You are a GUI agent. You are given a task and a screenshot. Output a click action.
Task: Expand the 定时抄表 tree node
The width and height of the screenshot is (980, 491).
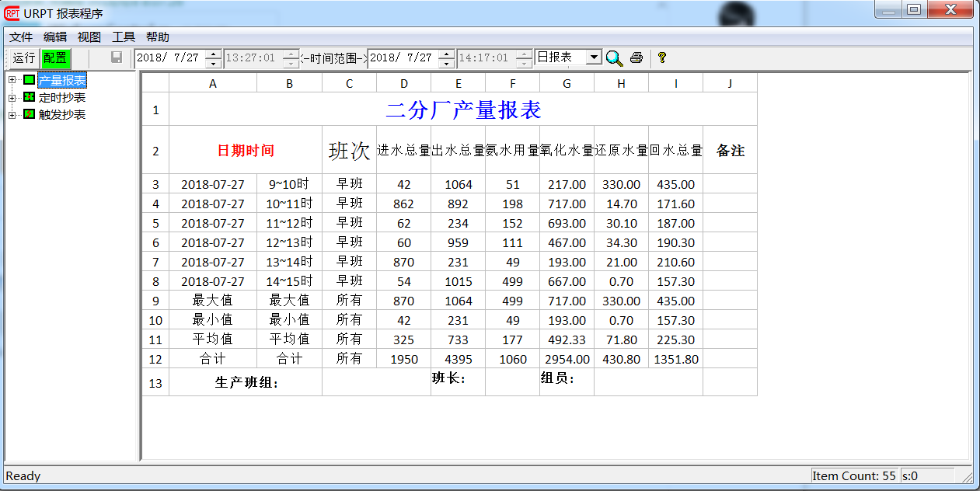pos(12,97)
